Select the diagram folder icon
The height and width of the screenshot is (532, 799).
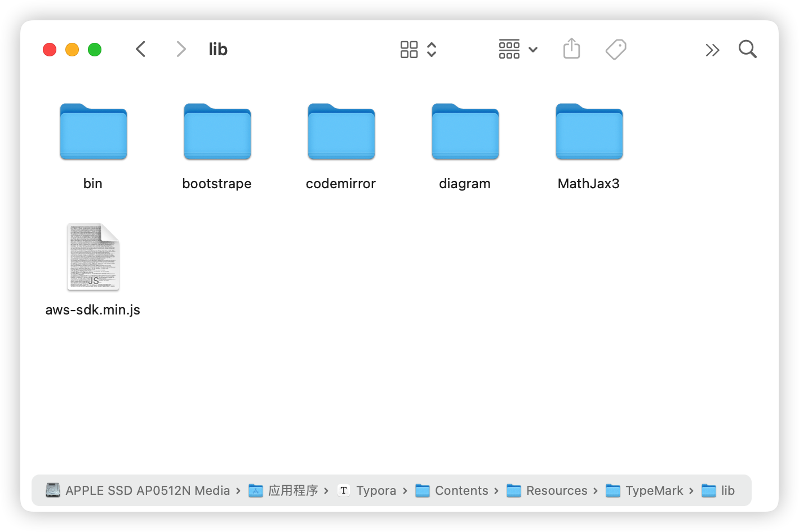(465, 131)
